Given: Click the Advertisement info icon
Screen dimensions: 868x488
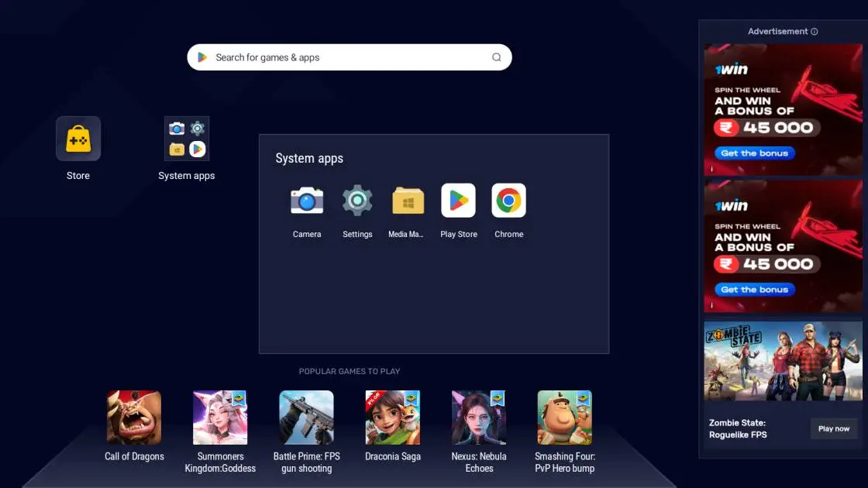Looking at the screenshot, I should click(x=815, y=32).
